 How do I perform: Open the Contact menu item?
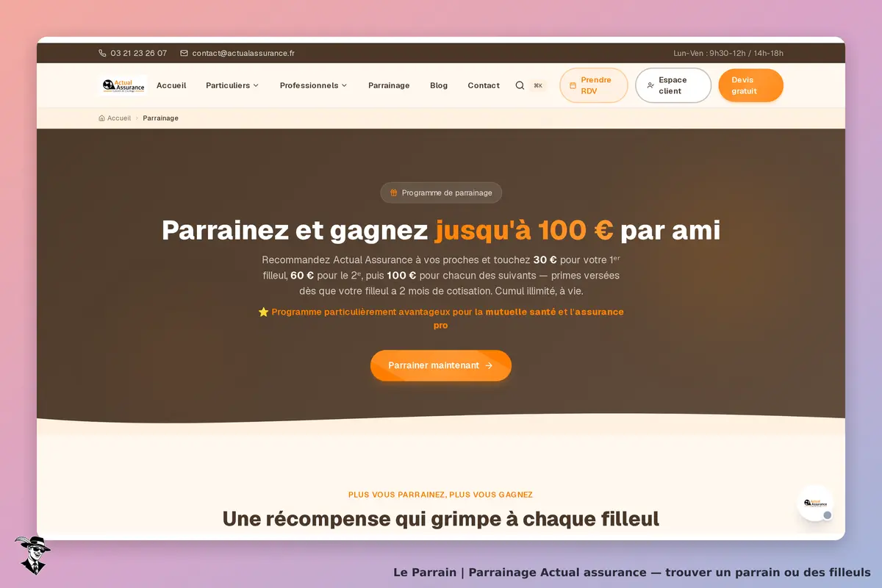[x=484, y=85]
